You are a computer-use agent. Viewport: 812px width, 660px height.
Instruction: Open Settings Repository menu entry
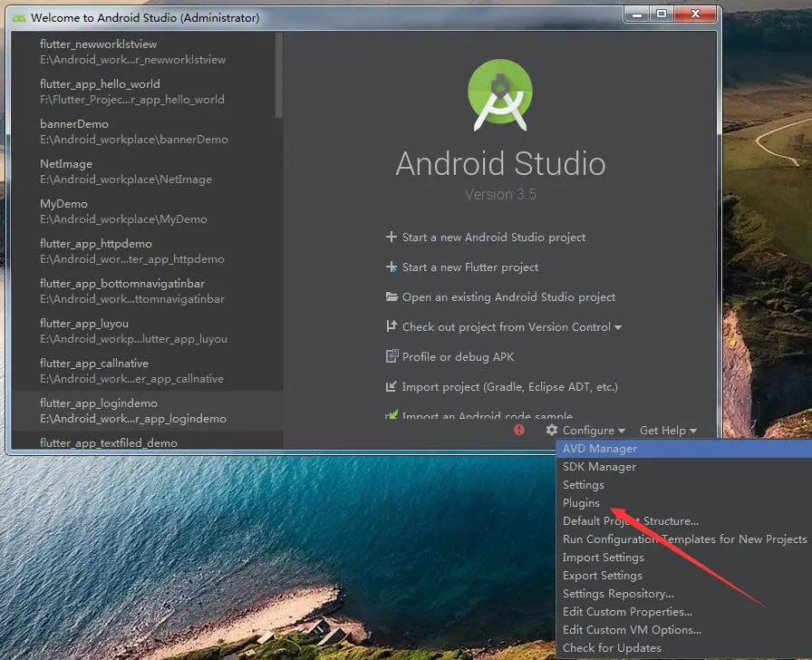[x=683, y=594]
